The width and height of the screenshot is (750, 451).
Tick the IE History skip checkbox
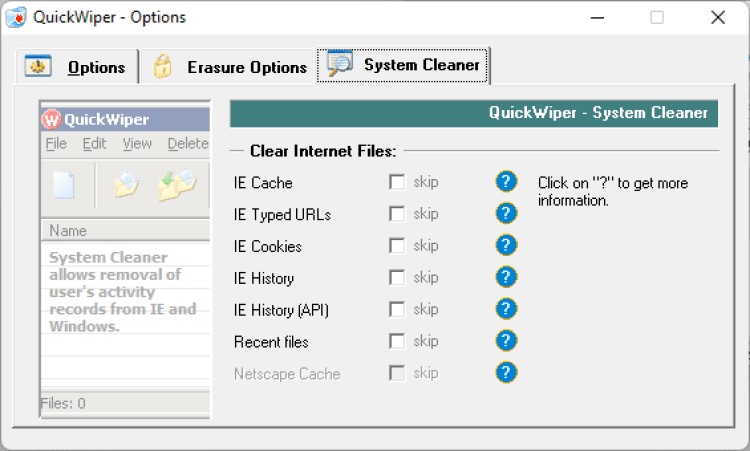point(397,278)
